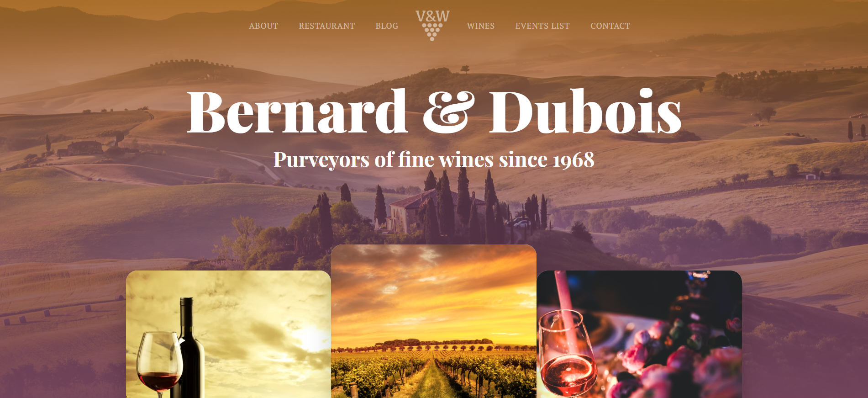The height and width of the screenshot is (398, 868).
Task: Select the rosé wine glass image card
Action: [x=639, y=334]
